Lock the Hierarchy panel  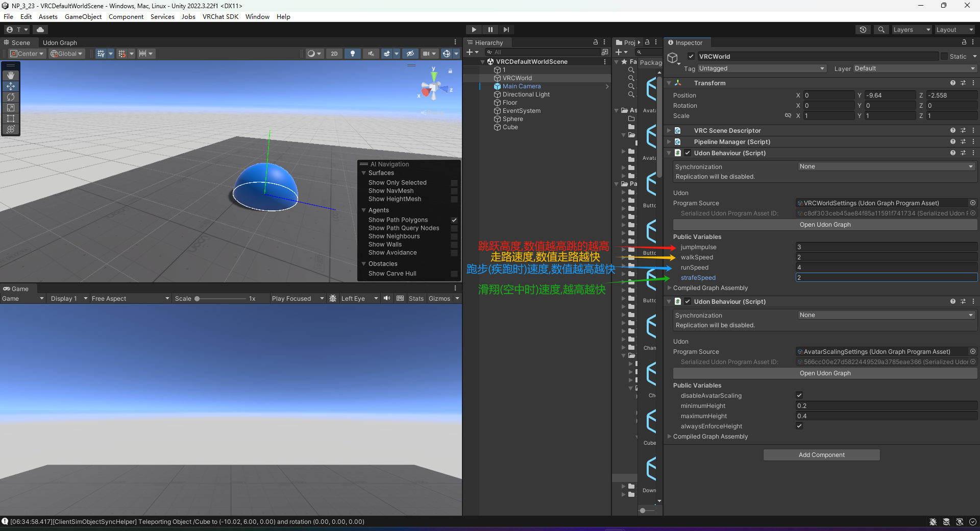click(x=595, y=42)
